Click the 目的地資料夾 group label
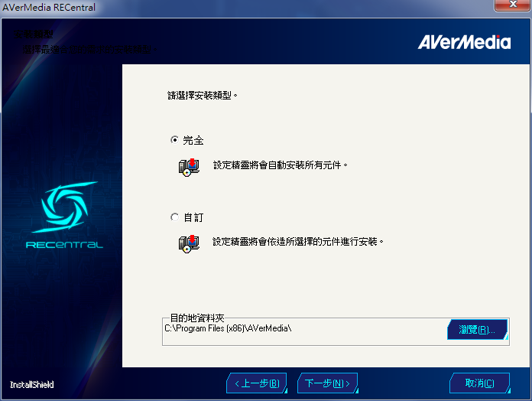The width and height of the screenshot is (532, 401). pos(197,318)
